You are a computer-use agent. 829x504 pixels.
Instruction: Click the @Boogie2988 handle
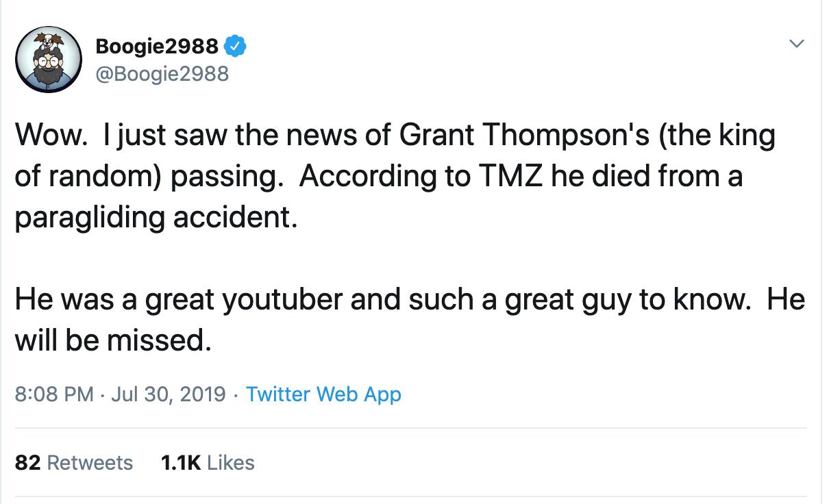tap(163, 73)
